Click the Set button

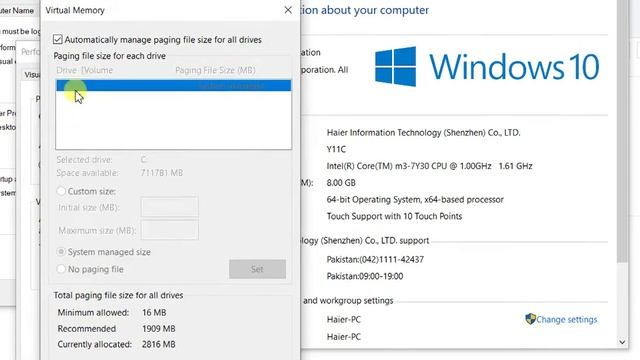coord(258,269)
